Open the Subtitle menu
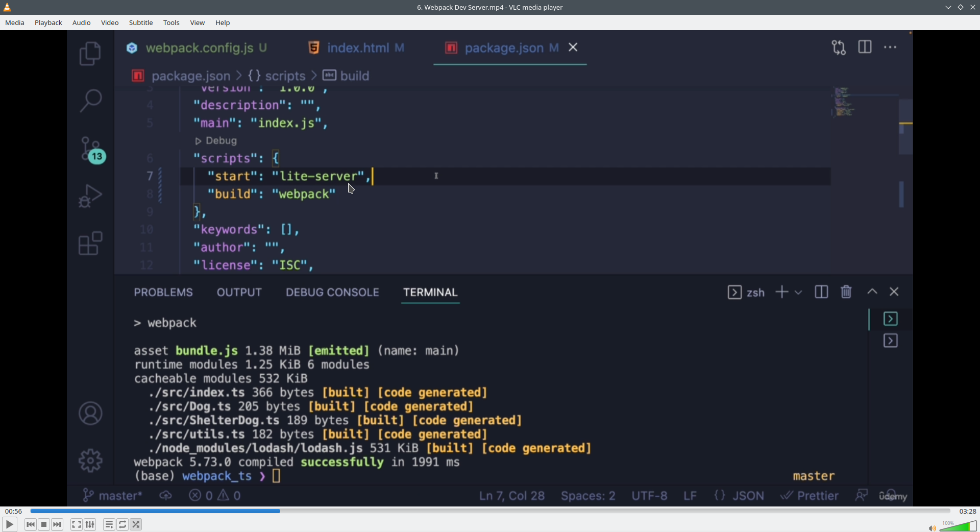980x532 pixels. [x=141, y=22]
